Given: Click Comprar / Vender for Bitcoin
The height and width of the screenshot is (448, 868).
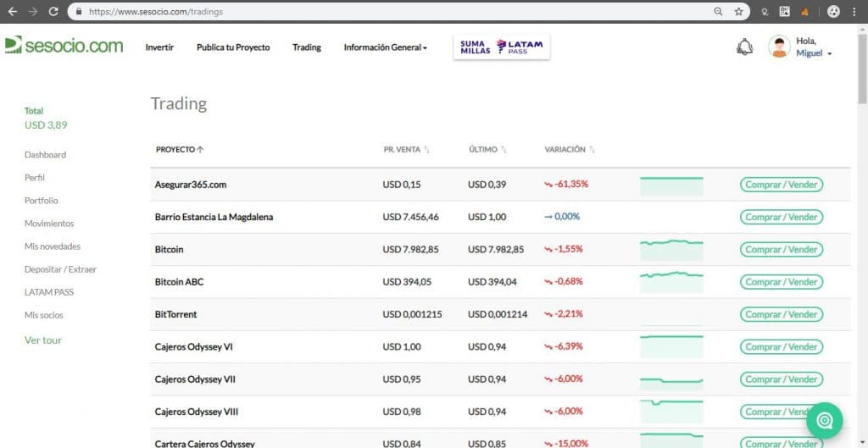Looking at the screenshot, I should (781, 250).
